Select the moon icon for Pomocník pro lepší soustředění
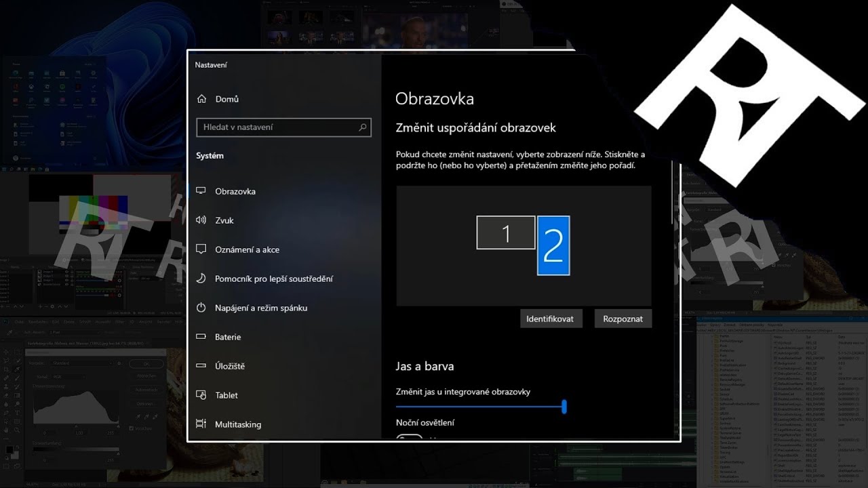This screenshot has height=488, width=868. point(201,279)
